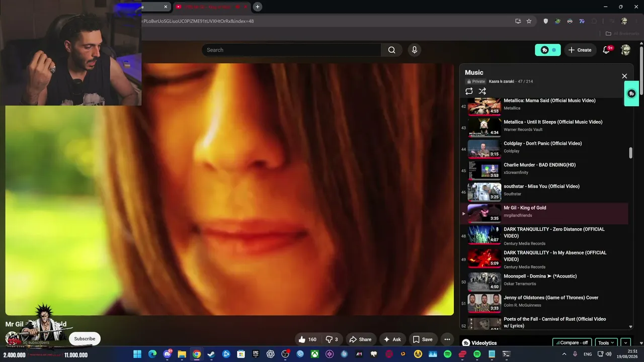Open Terminal from taskbar

pos(507,354)
